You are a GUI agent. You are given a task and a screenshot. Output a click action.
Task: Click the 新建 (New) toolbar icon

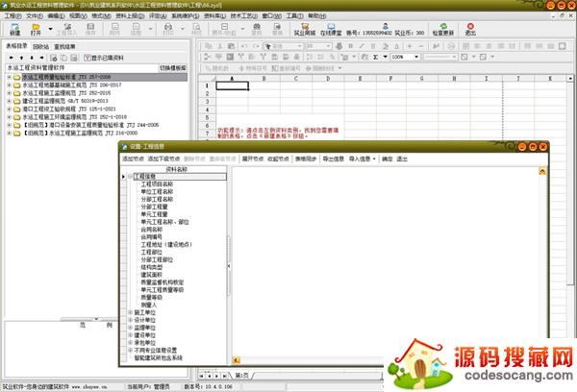tap(15, 29)
